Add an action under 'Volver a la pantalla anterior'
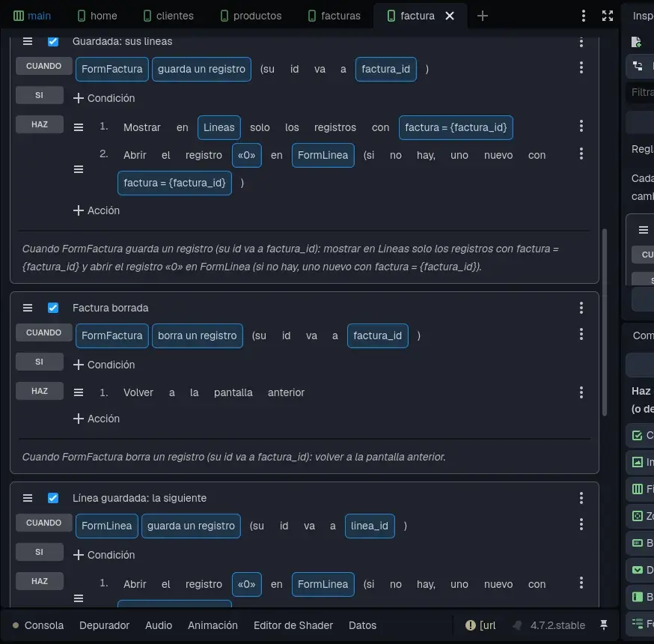Image resolution: width=654 pixels, height=644 pixels. click(97, 419)
